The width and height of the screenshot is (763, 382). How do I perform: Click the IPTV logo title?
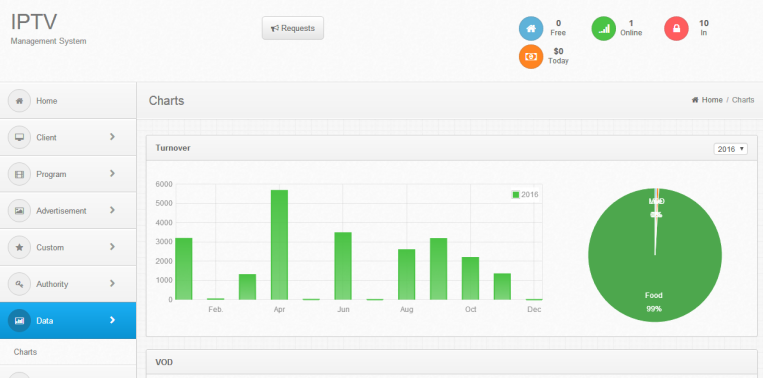[x=34, y=22]
